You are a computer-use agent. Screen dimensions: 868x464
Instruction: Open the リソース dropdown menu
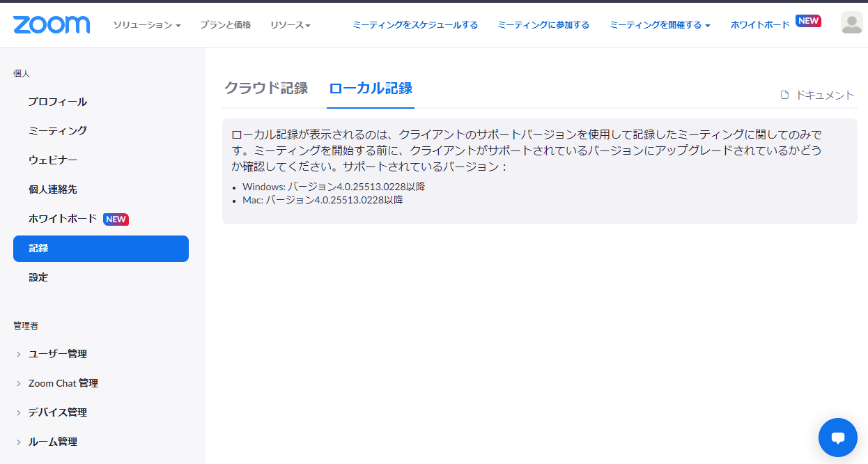pyautogui.click(x=290, y=25)
